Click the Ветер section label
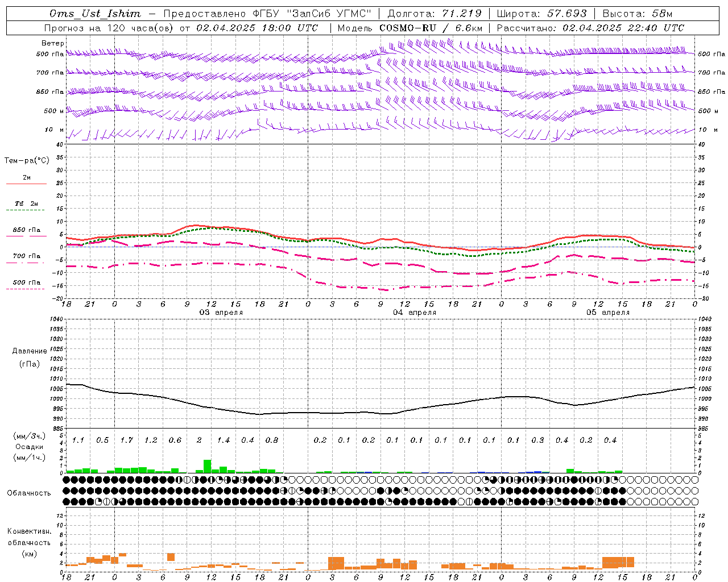Screen dimensions: 728x582 pyautogui.click(x=53, y=43)
